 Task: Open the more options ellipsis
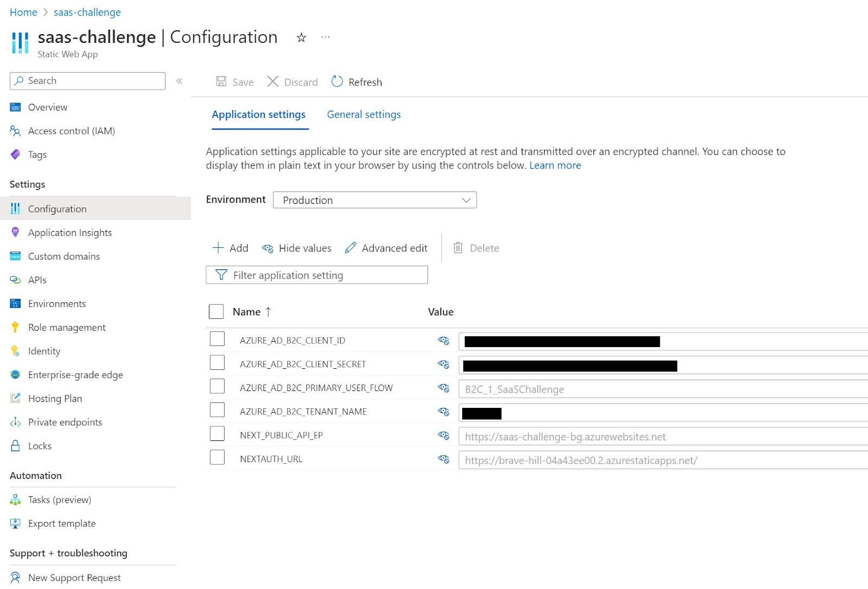(x=325, y=37)
